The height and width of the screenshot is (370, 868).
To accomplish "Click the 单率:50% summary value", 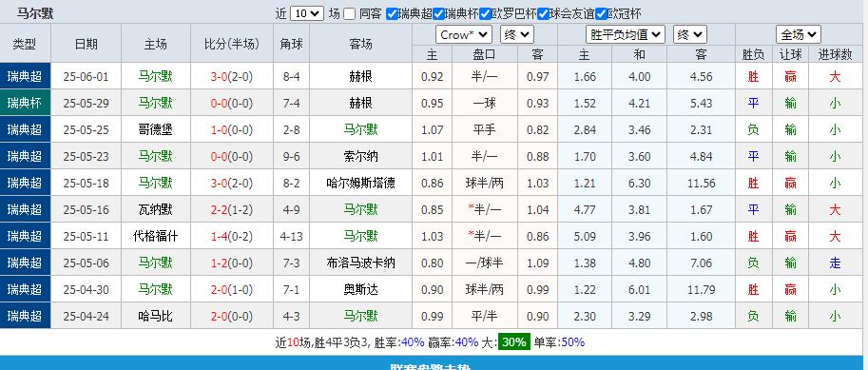I will (x=559, y=342).
